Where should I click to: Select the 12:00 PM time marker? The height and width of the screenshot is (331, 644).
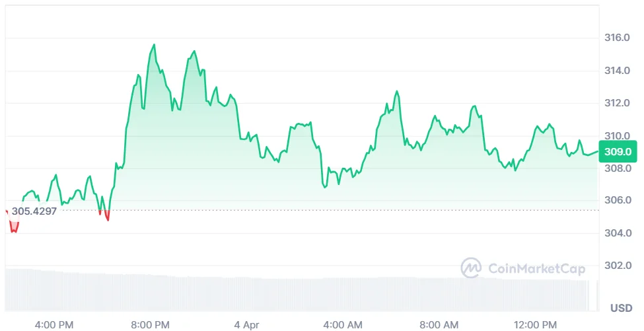(x=536, y=324)
